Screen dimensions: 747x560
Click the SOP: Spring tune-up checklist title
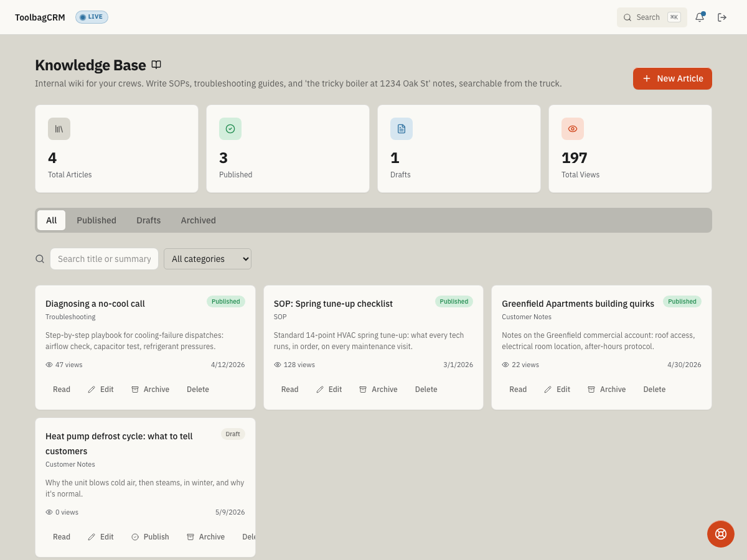click(x=333, y=304)
